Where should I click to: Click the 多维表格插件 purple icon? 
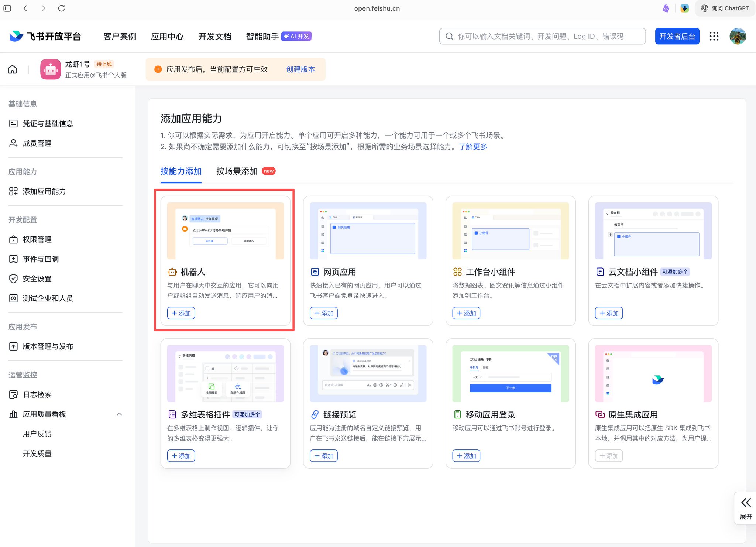click(x=172, y=414)
